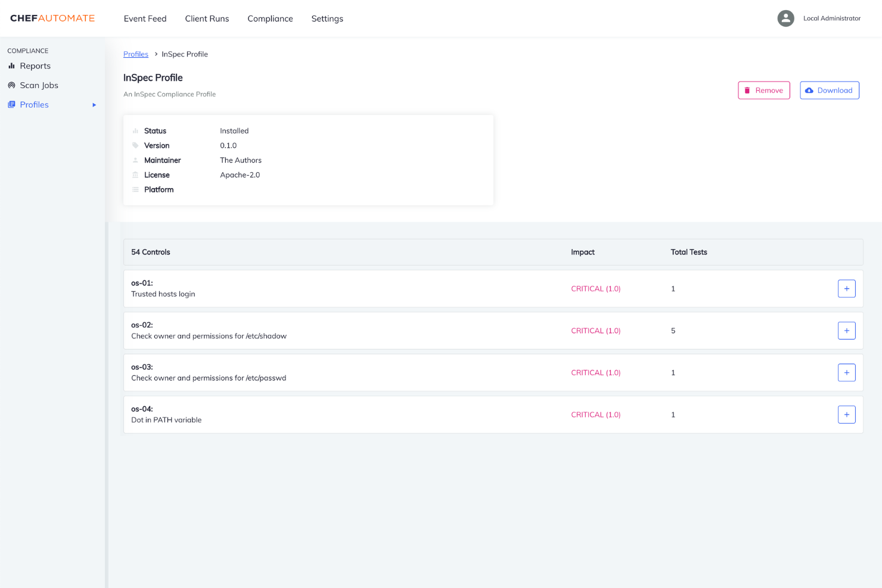Expand the Profiles sidebar submenu arrow
Screen dimensions: 882x588
(x=94, y=104)
